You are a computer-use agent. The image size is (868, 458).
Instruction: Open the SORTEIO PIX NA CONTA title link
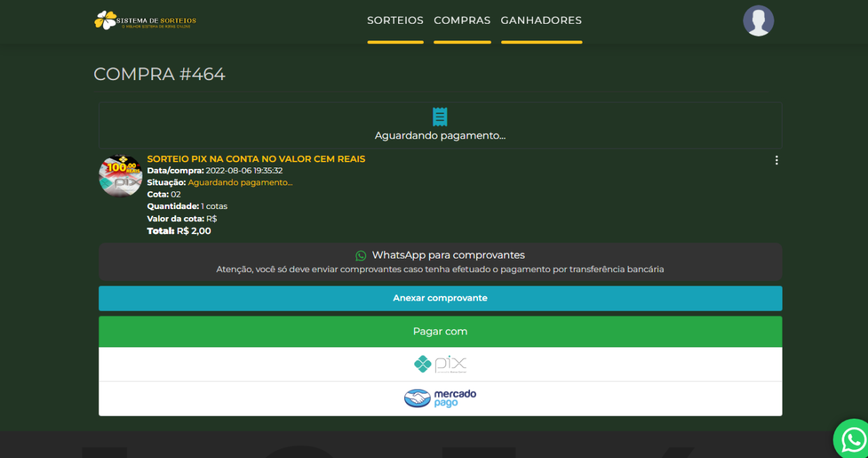(x=256, y=159)
